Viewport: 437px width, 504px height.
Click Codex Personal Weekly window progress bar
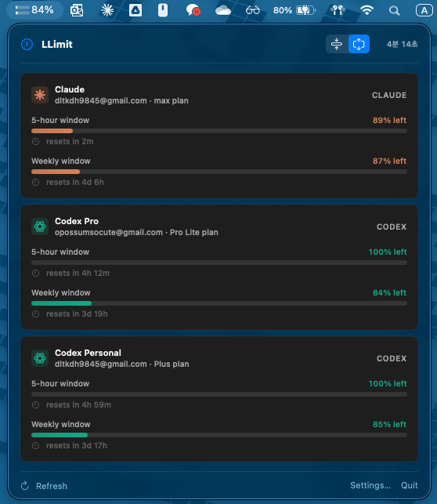[219, 435]
